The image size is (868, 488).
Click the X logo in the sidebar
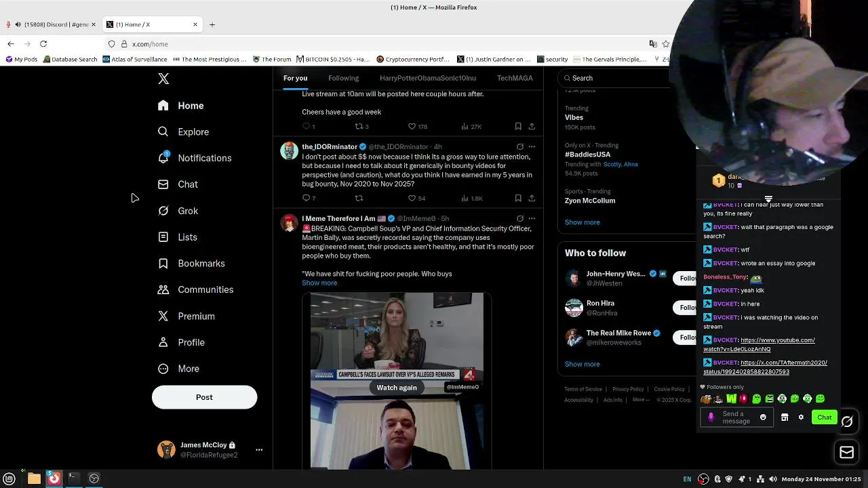[163, 79]
